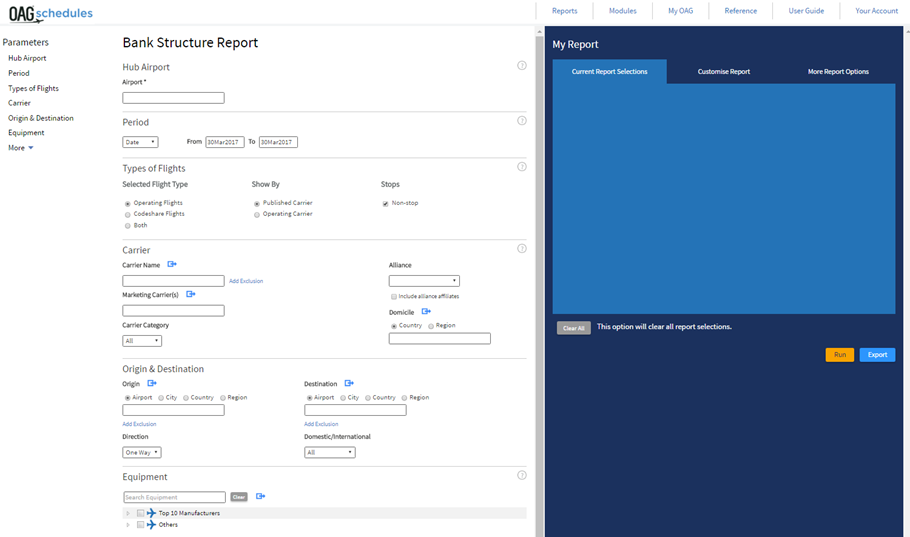Open the Domestic/International dropdown
The image size is (910, 537).
tap(330, 452)
